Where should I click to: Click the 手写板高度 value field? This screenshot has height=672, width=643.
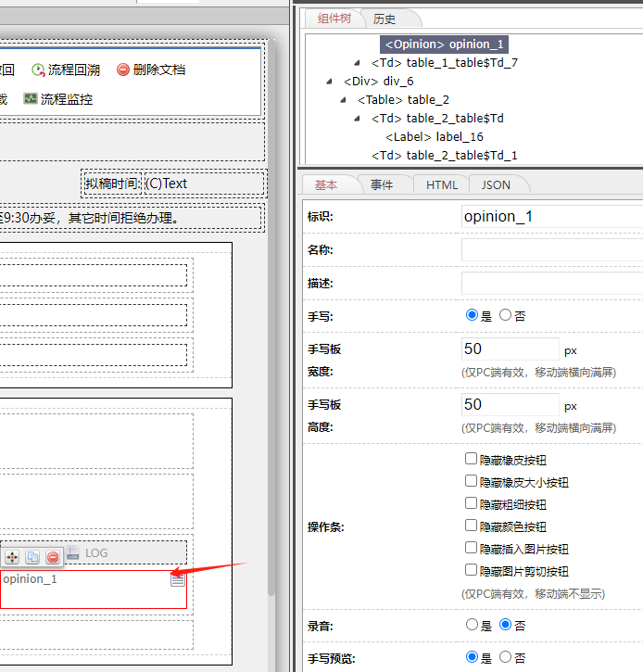tap(511, 404)
